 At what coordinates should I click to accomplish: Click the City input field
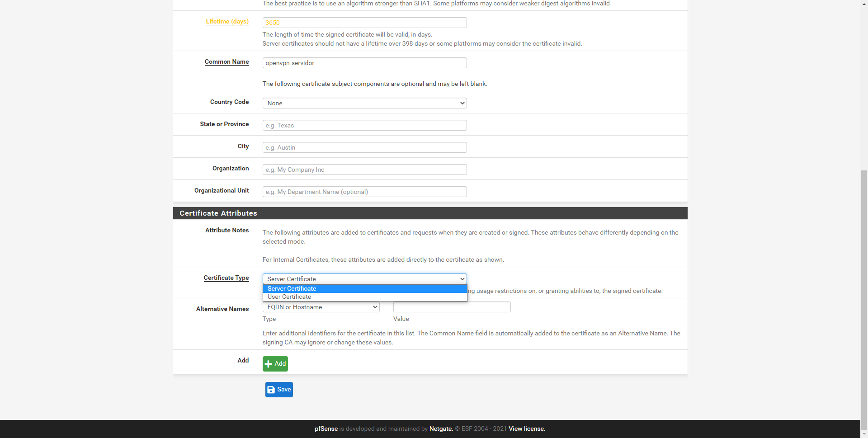[364, 147]
